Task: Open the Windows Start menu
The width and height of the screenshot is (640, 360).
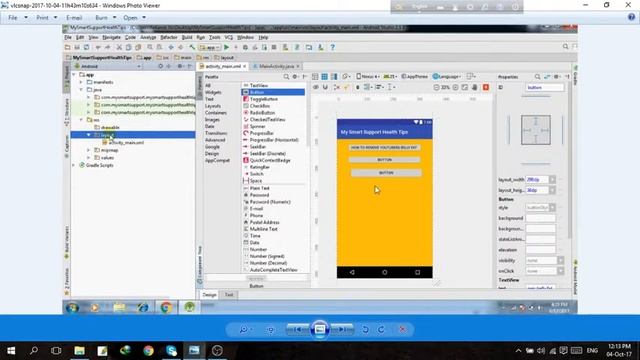Action: tap(11, 351)
